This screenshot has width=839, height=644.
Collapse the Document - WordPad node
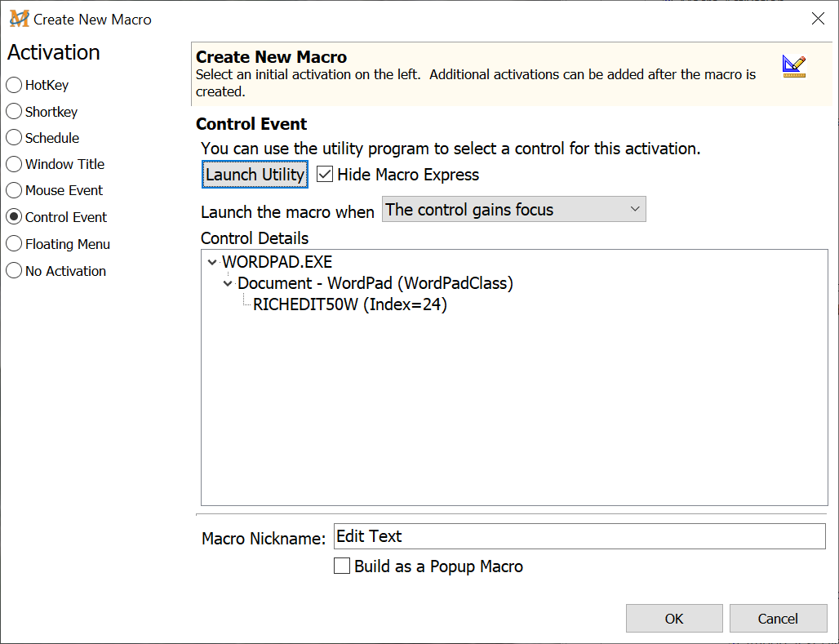point(228,284)
